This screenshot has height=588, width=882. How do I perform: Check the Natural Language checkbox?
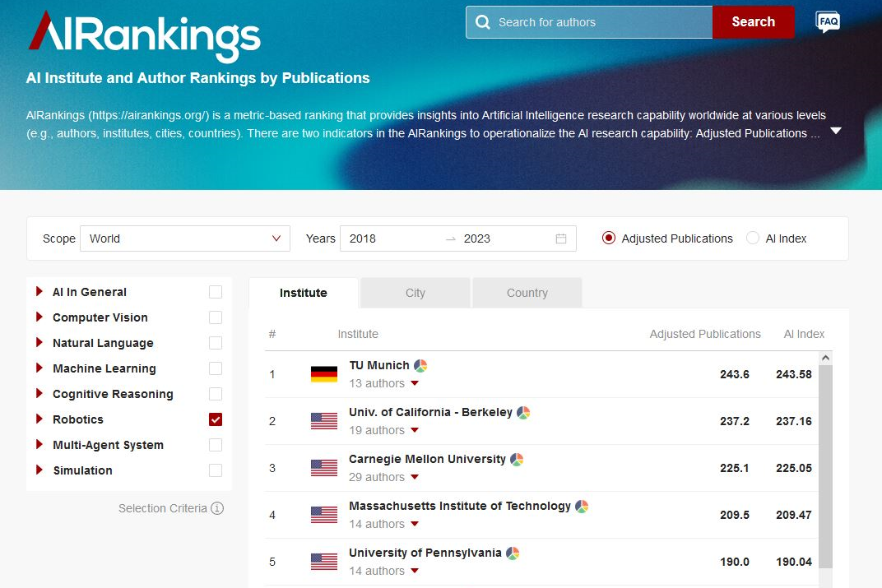[216, 343]
